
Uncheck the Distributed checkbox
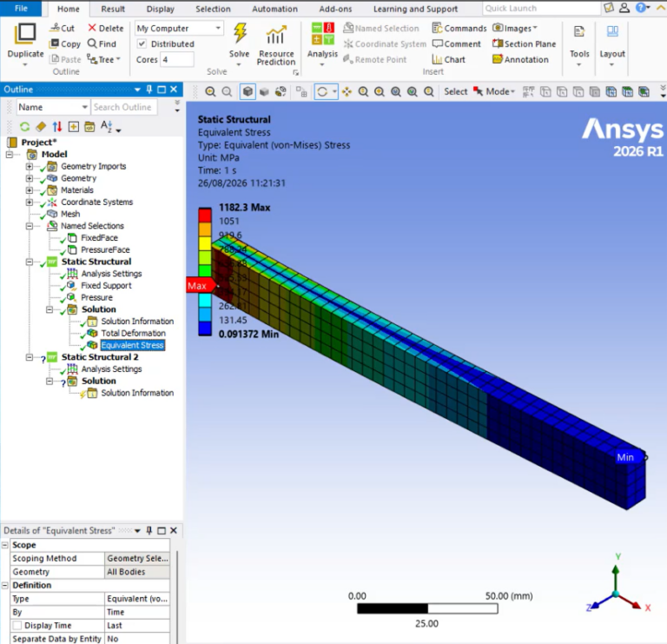point(142,43)
